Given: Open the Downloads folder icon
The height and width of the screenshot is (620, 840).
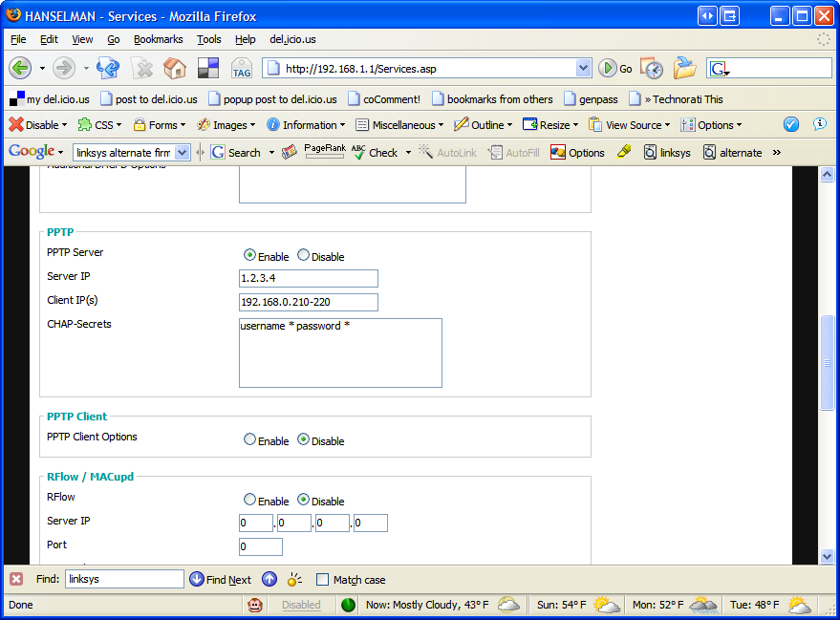Looking at the screenshot, I should point(684,68).
